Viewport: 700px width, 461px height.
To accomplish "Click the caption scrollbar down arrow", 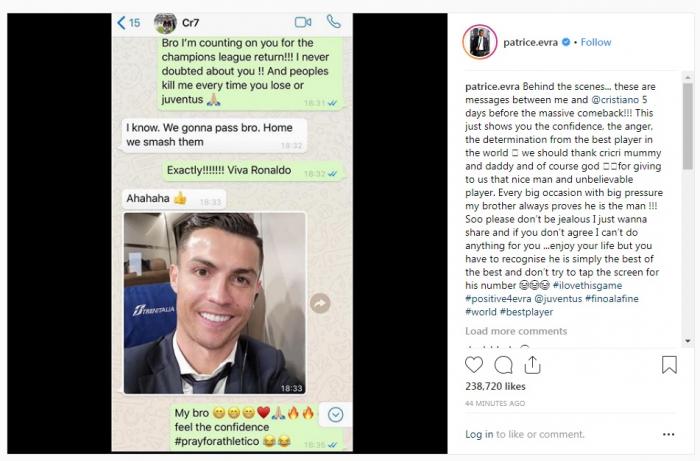I will tap(688, 341).
